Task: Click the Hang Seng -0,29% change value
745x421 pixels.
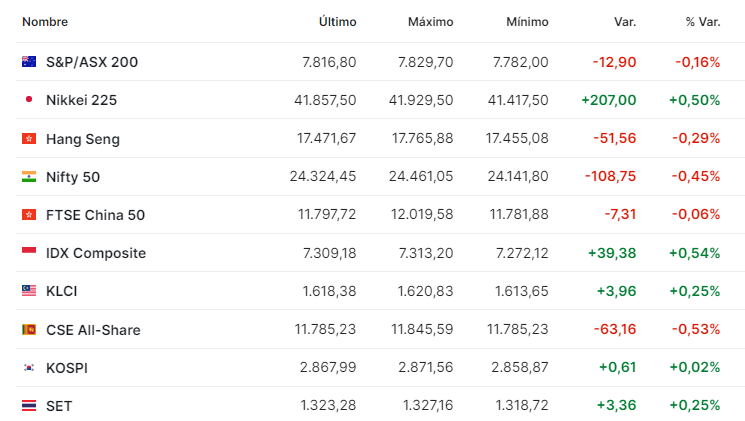Action: (x=696, y=138)
